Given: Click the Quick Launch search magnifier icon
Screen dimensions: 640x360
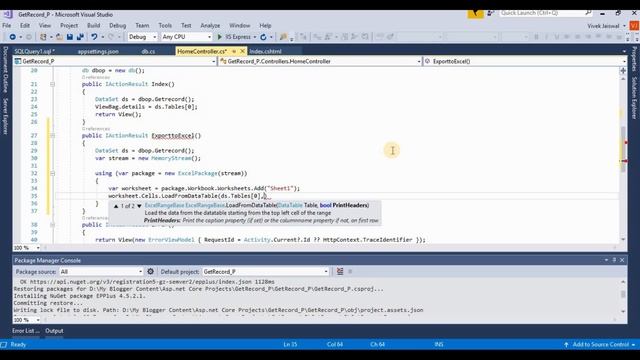Looking at the screenshot, I should [x=588, y=13].
